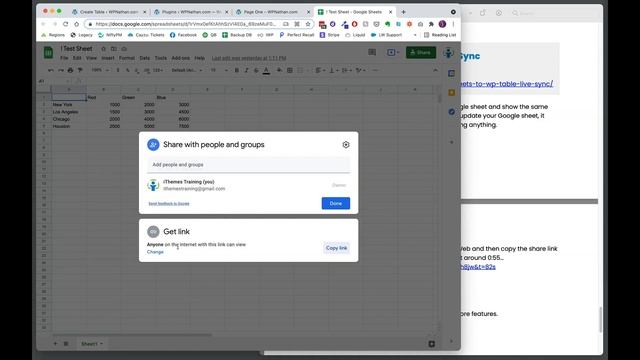Open Keep side panel icon

[451, 93]
